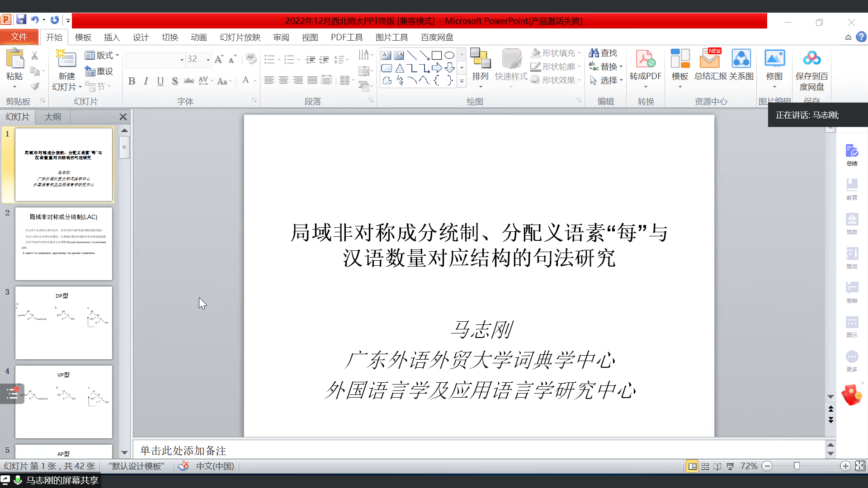Screen dimensions: 868x488
Task: Open the 更多 side panel icon
Action: pyautogui.click(x=852, y=361)
